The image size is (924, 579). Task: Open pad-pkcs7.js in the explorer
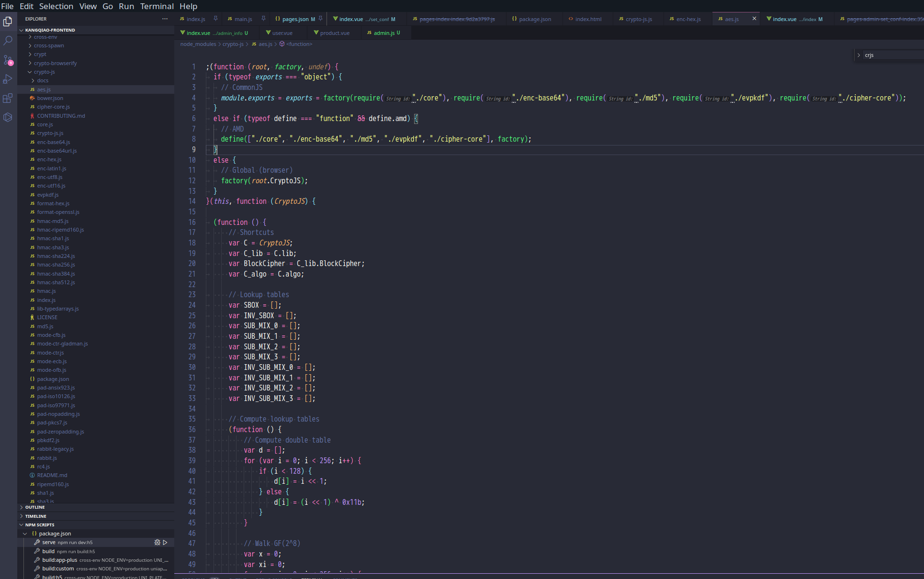click(x=52, y=423)
